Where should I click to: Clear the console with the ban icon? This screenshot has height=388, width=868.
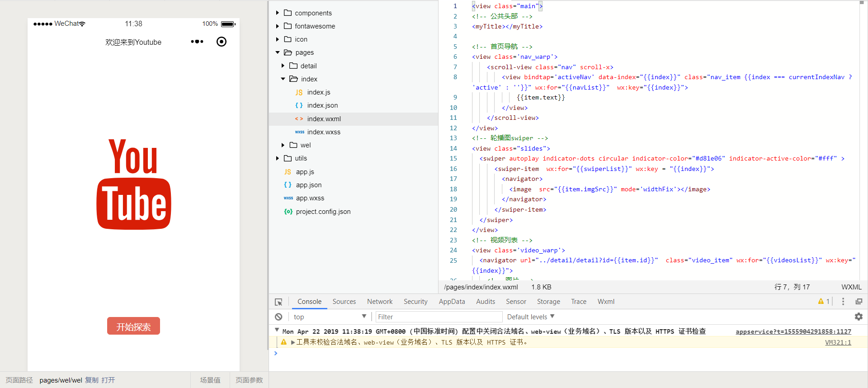click(x=278, y=317)
